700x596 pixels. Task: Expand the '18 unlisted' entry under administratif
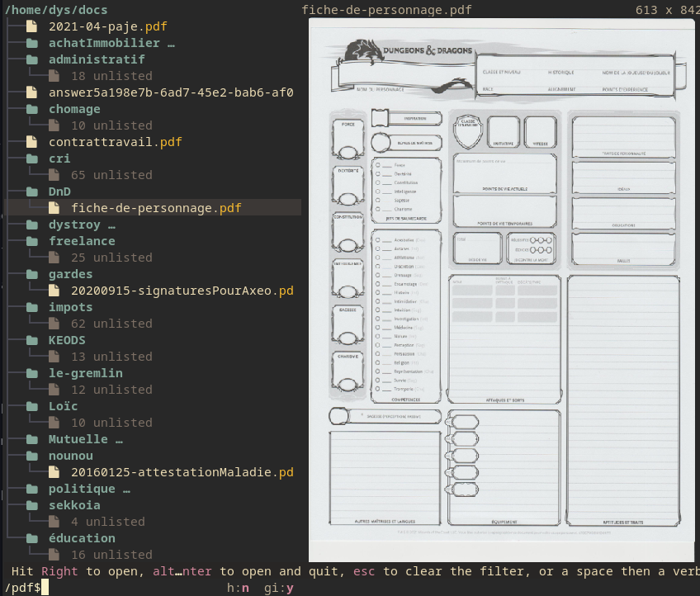coord(111,76)
